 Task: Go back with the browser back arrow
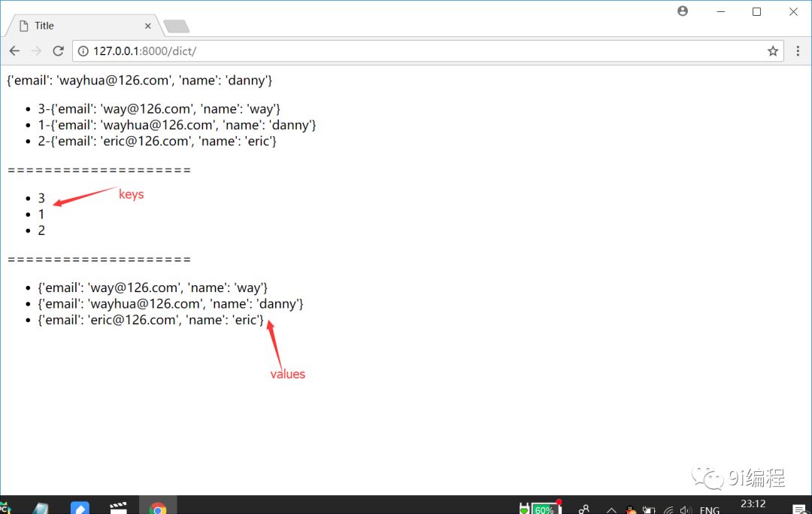coord(14,50)
